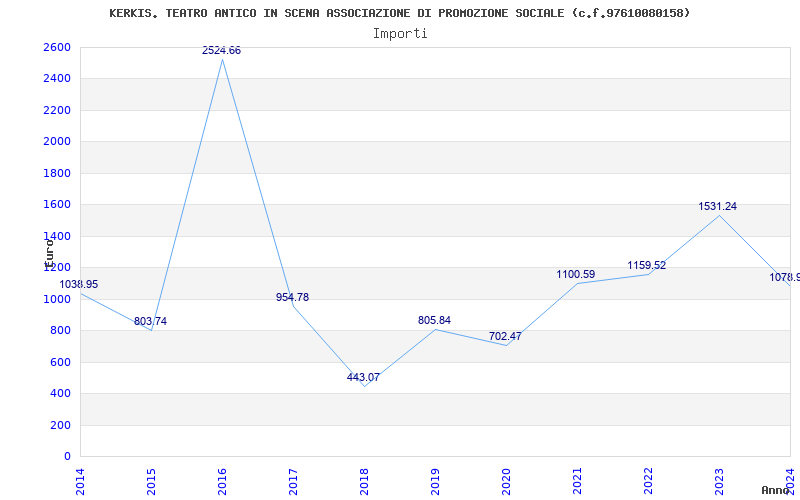Select the 2016 year label on x-axis
Viewport: 800px width, 500px height.
[222, 479]
